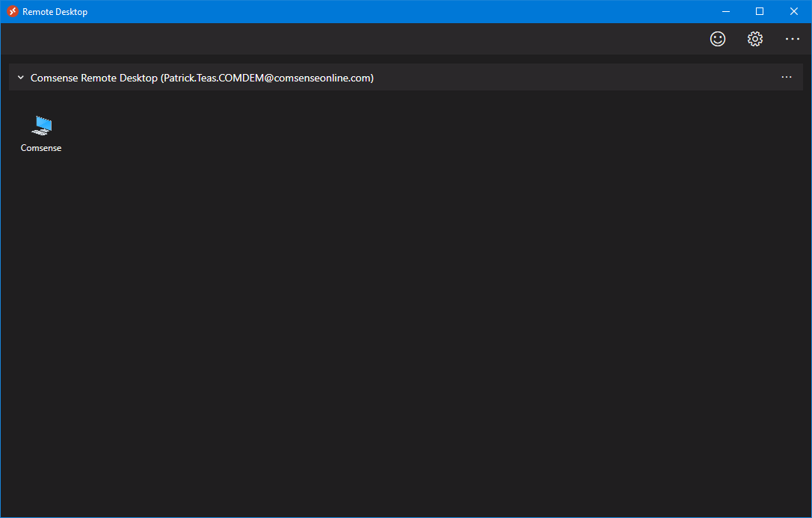Open the Settings gear icon
This screenshot has width=812, height=518.
click(755, 39)
